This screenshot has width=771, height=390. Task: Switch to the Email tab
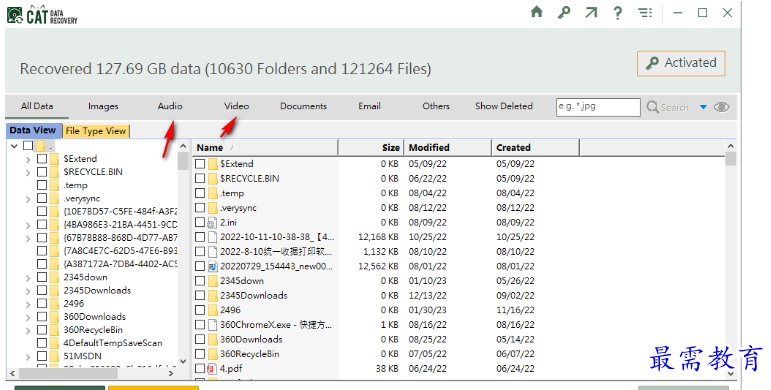point(369,106)
